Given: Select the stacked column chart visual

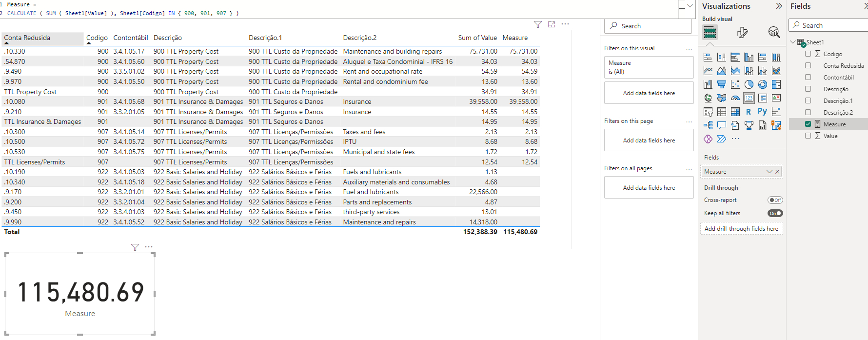Looking at the screenshot, I should click(722, 58).
